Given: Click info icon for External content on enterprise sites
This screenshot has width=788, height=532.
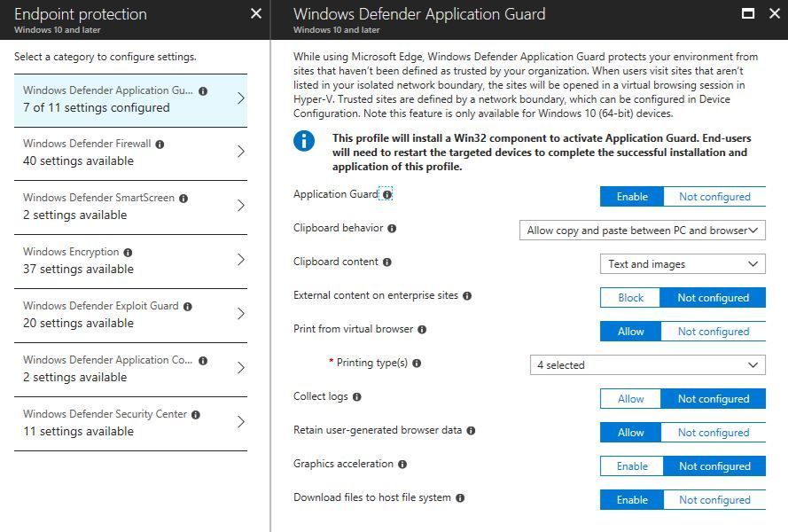Looking at the screenshot, I should [x=467, y=295].
